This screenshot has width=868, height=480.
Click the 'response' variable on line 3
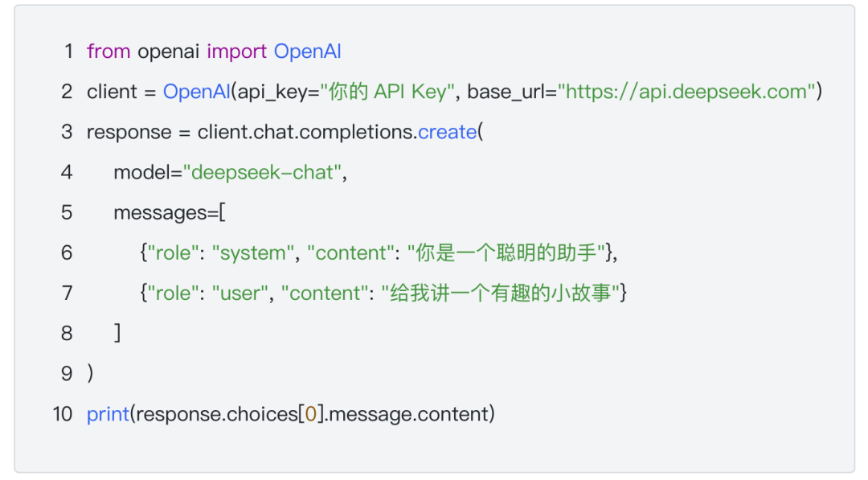click(x=129, y=132)
